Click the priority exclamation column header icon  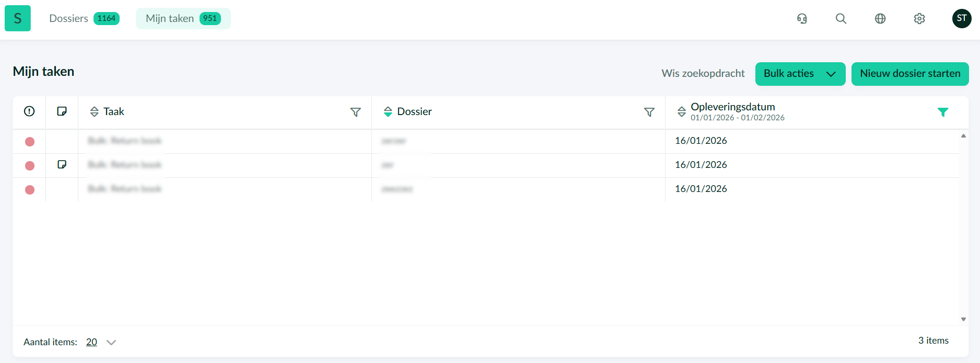pos(29,111)
